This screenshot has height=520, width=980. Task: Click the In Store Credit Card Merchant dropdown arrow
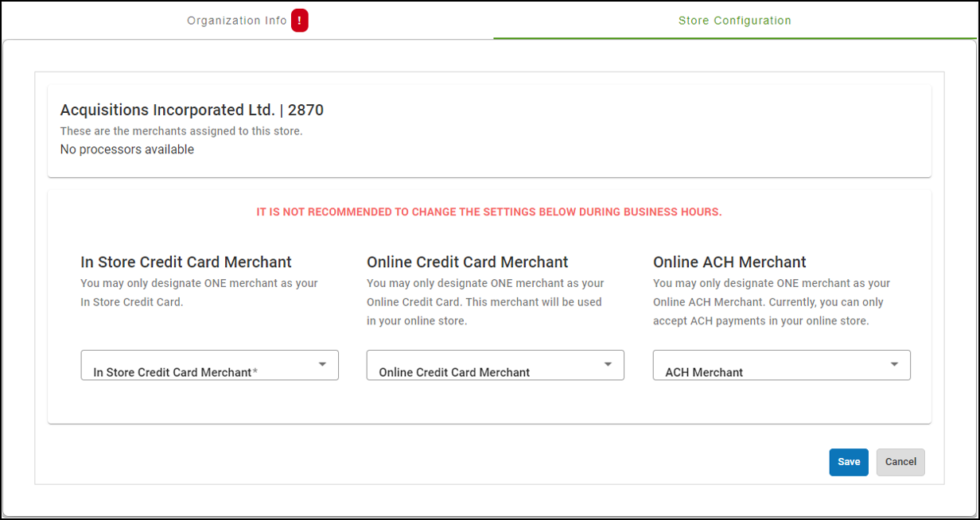322,364
